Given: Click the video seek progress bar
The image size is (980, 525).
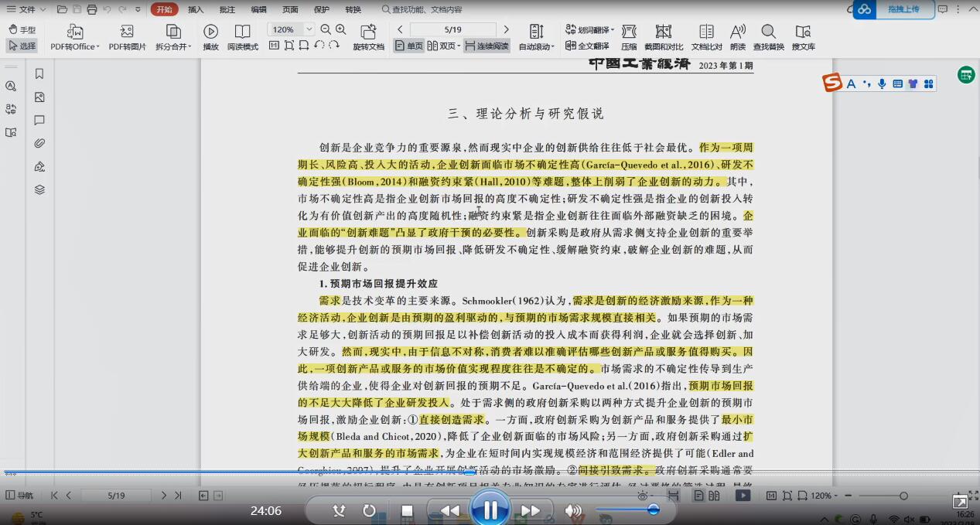Looking at the screenshot, I should pyautogui.click(x=490, y=472).
